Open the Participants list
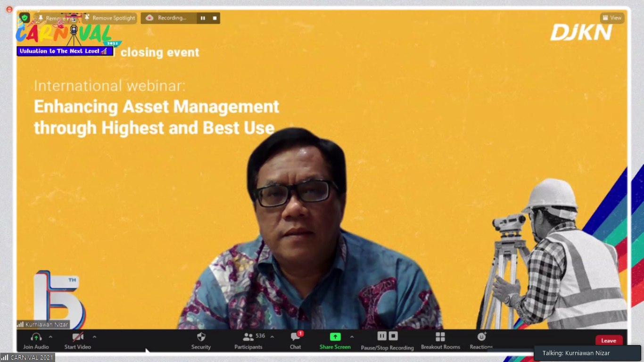This screenshot has width=644, height=362. 248,337
